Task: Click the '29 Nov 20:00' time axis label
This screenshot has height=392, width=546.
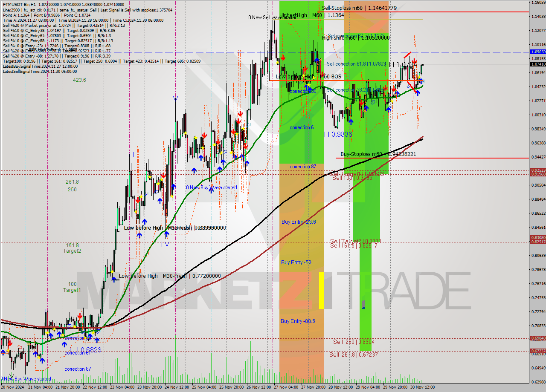Action: pos(395,387)
